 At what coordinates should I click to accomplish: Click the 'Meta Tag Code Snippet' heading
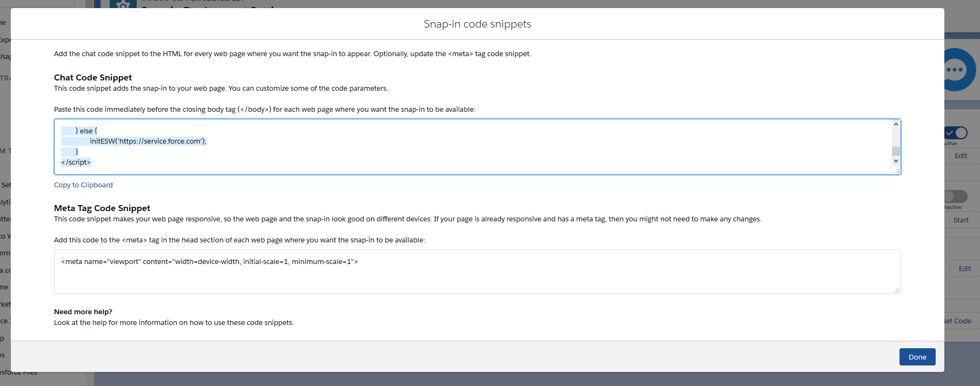pyautogui.click(x=102, y=208)
